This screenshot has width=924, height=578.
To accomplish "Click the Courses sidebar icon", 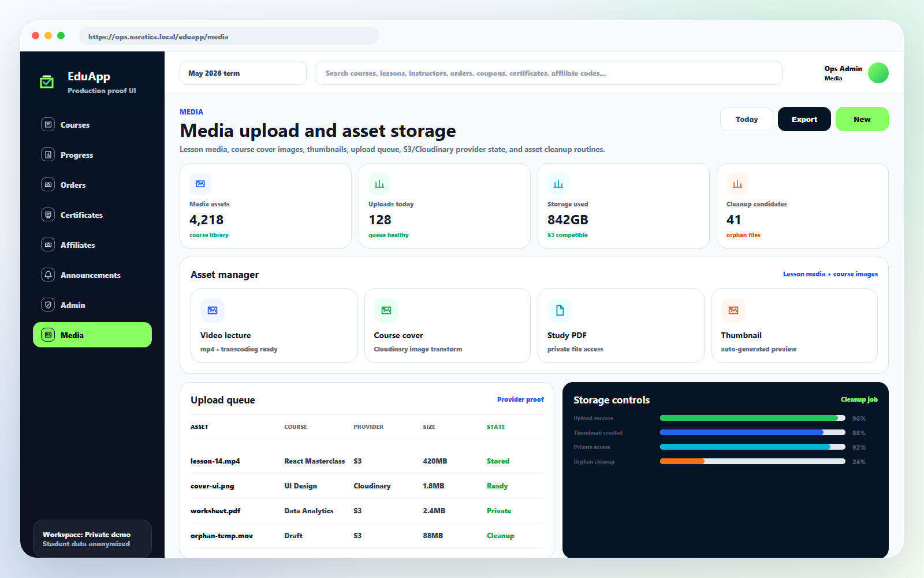I will click(x=48, y=124).
